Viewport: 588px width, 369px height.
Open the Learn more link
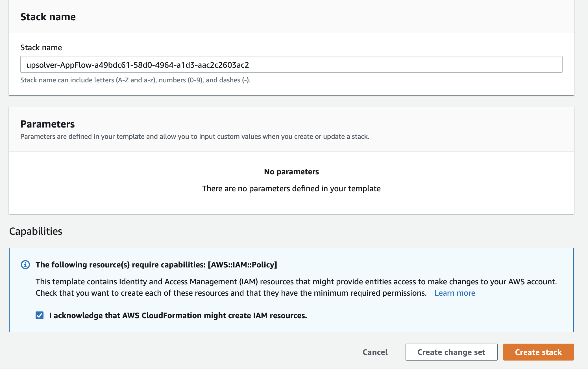coord(455,293)
